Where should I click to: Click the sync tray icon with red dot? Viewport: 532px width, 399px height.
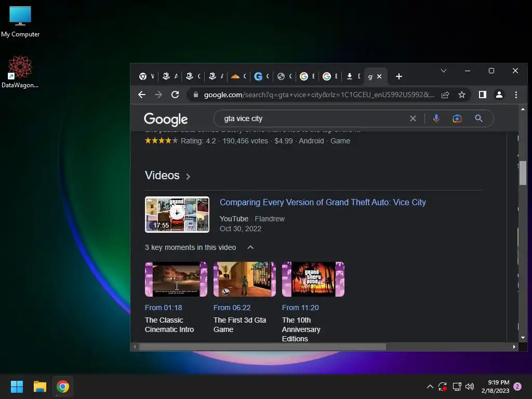pyautogui.click(x=443, y=387)
